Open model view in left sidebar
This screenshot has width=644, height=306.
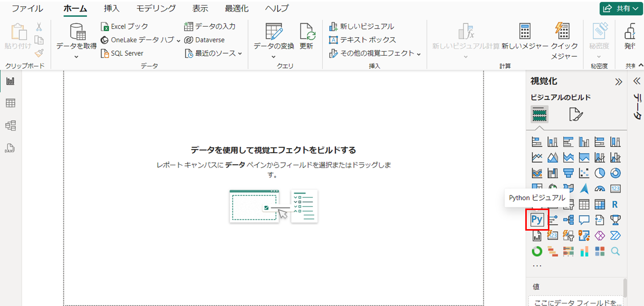(x=10, y=125)
